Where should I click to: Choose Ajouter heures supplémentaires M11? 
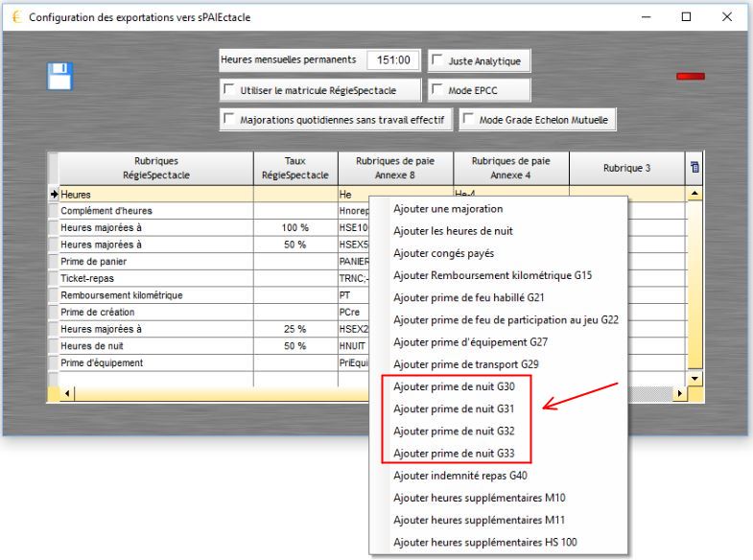tap(480, 520)
